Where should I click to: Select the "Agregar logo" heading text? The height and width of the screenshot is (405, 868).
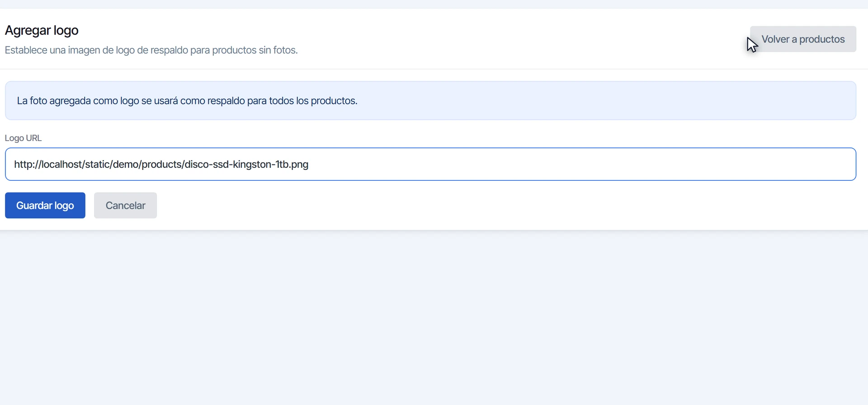coord(42,30)
